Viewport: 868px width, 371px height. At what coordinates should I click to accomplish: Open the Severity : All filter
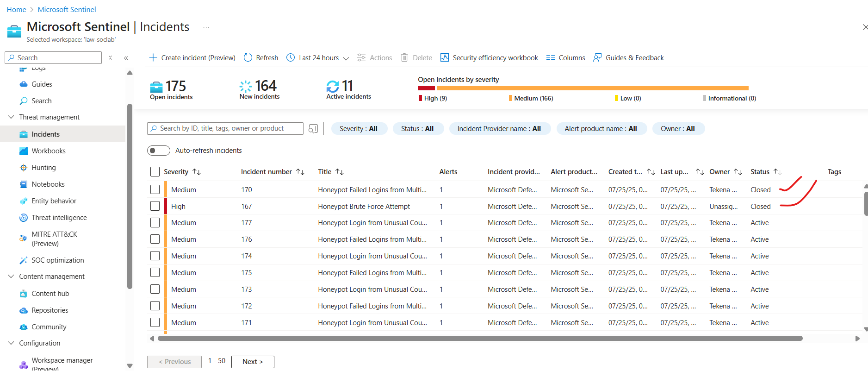tap(359, 129)
